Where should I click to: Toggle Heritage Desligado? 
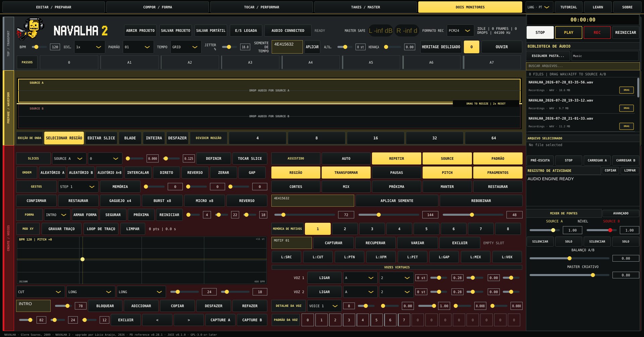click(x=441, y=47)
